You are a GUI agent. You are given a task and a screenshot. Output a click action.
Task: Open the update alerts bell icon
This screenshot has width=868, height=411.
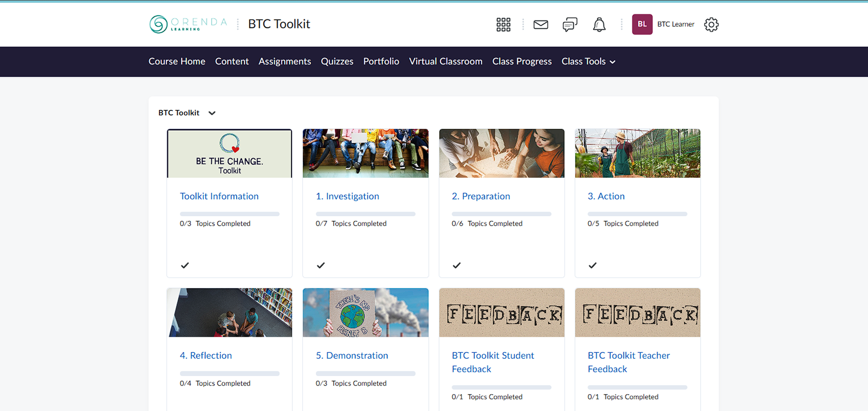pos(599,25)
